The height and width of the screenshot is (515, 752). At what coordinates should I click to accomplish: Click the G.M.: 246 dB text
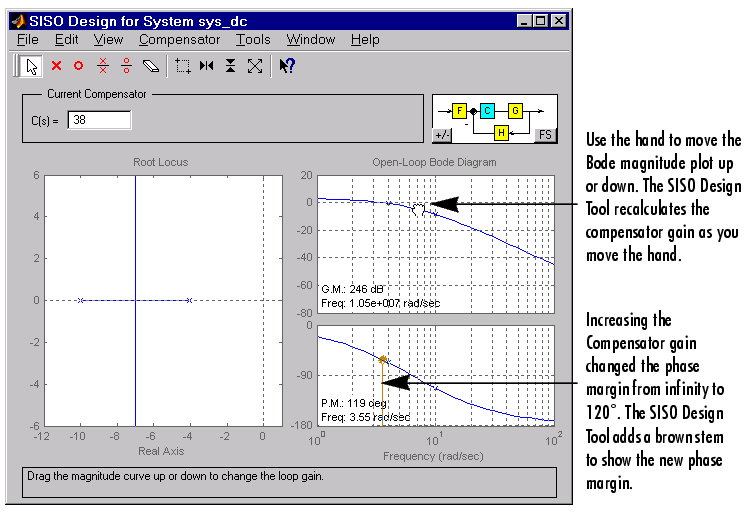[352, 289]
